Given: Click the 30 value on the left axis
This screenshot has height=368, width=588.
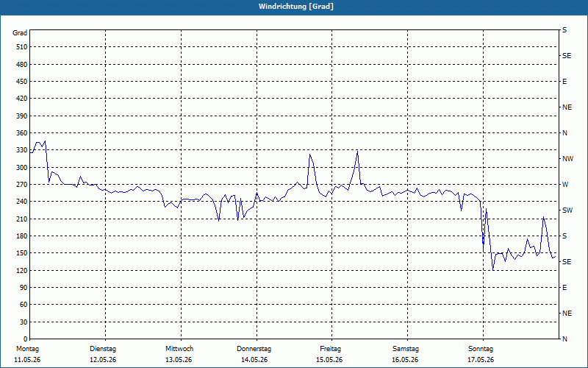Looking at the screenshot, I should point(24,322).
